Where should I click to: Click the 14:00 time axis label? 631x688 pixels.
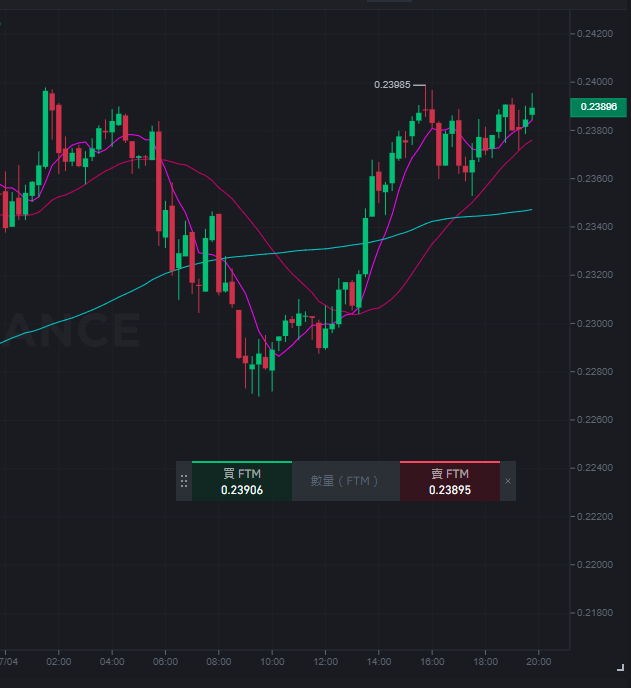[379, 661]
